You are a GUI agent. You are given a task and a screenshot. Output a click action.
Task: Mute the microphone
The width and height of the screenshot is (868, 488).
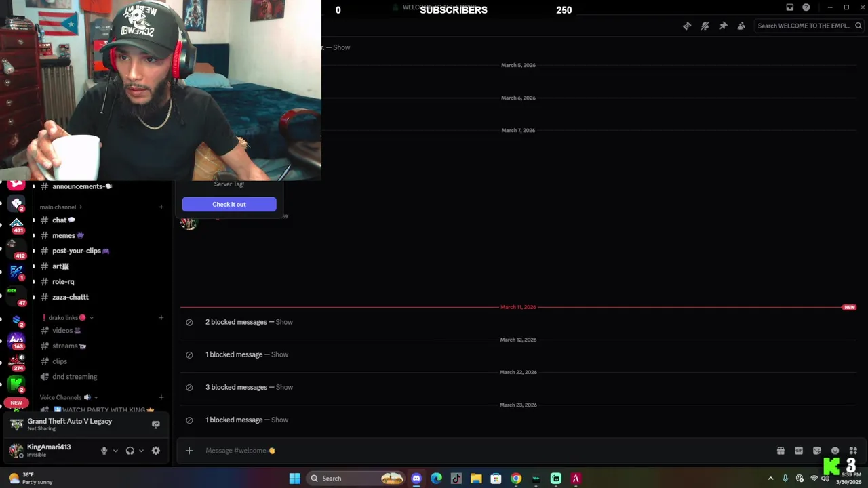[104, 451]
